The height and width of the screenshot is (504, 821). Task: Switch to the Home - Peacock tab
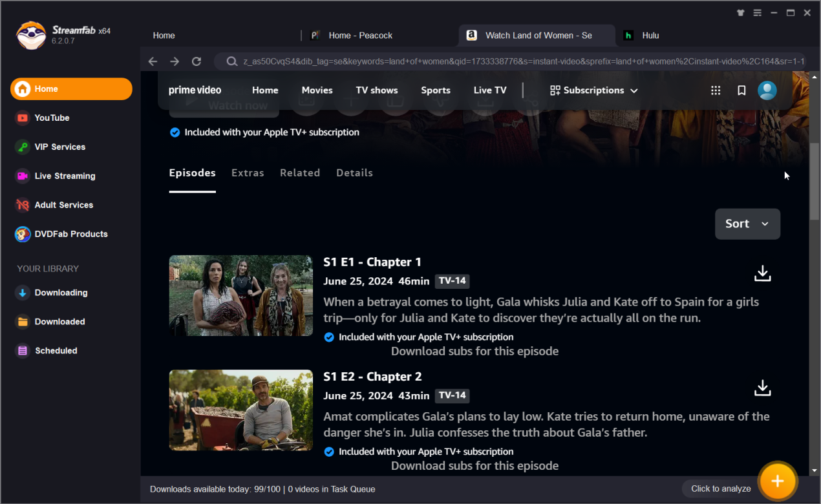[x=360, y=36]
